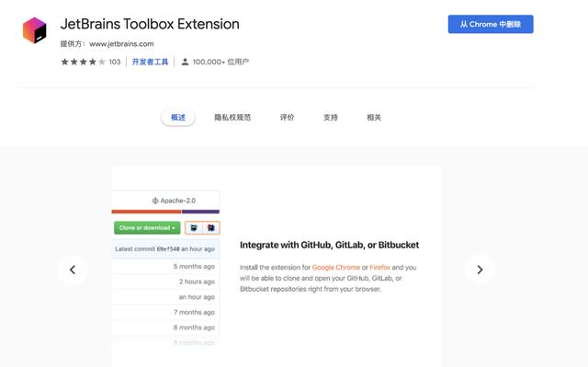Click the JetBrains Toolbox cube logo
Viewport: 588px width, 367px height.
[35, 30]
